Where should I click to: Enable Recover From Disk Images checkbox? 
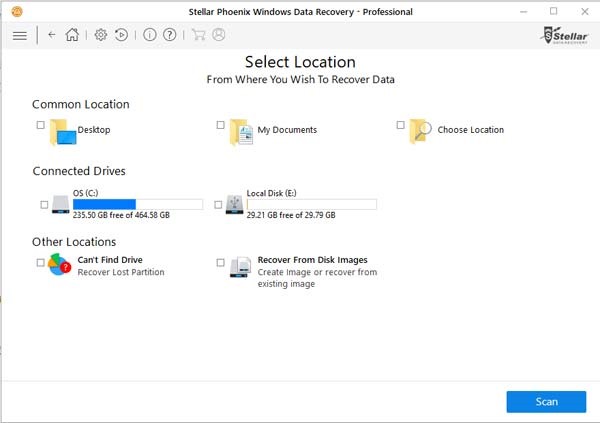220,263
